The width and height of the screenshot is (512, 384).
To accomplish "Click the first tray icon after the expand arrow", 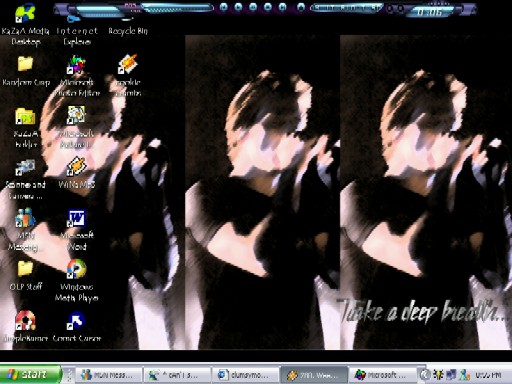I will click(438, 375).
